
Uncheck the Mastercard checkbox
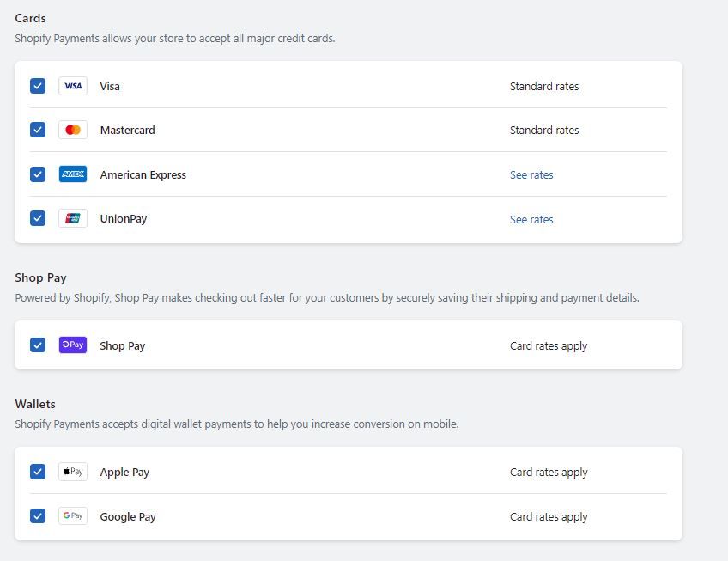pos(38,131)
